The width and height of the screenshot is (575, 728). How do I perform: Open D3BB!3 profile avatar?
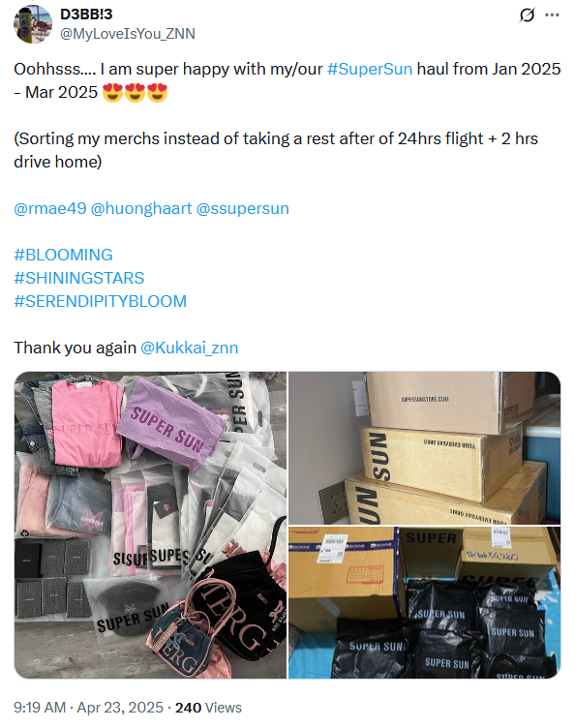pyautogui.click(x=33, y=24)
